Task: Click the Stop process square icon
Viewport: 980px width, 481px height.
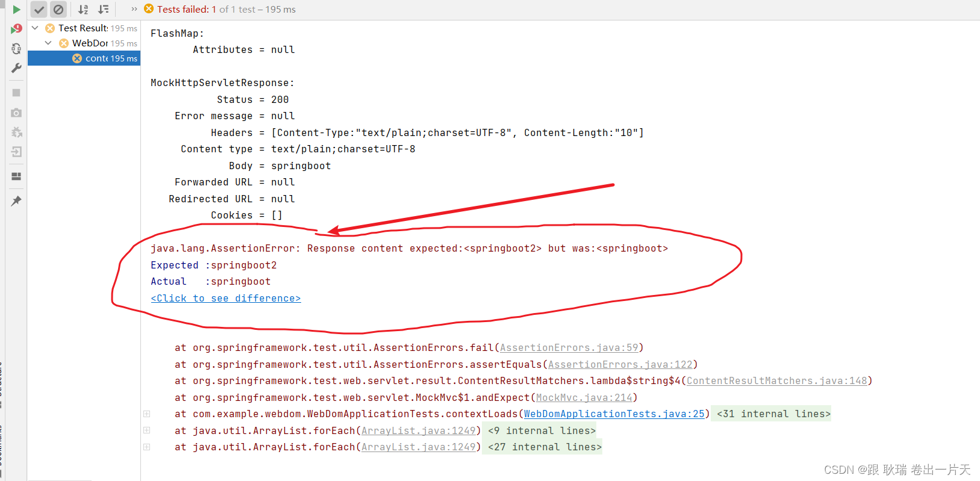Action: pos(16,93)
